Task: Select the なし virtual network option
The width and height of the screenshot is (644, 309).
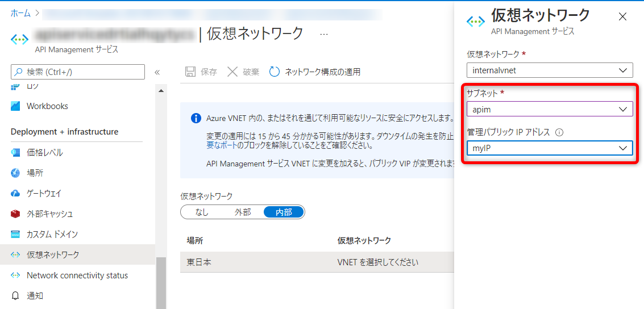Action: coord(202,212)
